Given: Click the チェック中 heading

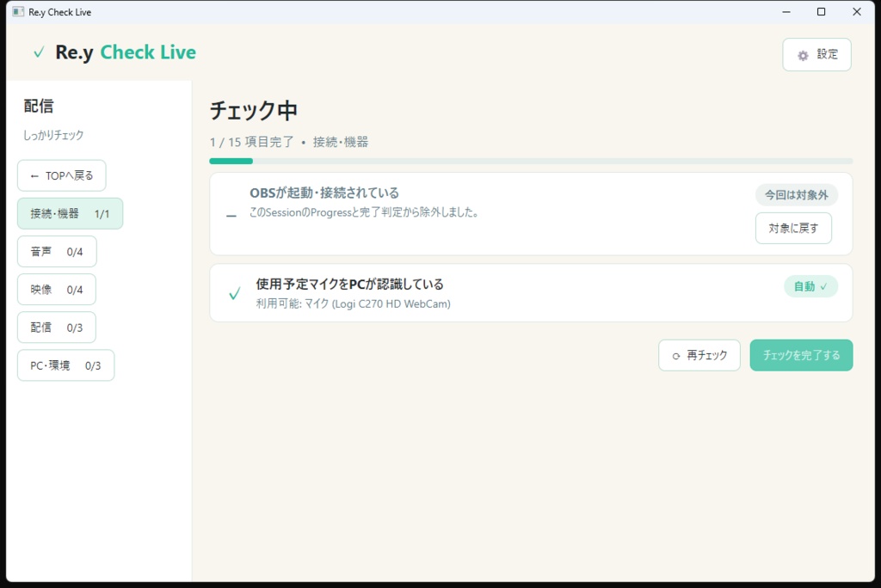Looking at the screenshot, I should [x=254, y=111].
